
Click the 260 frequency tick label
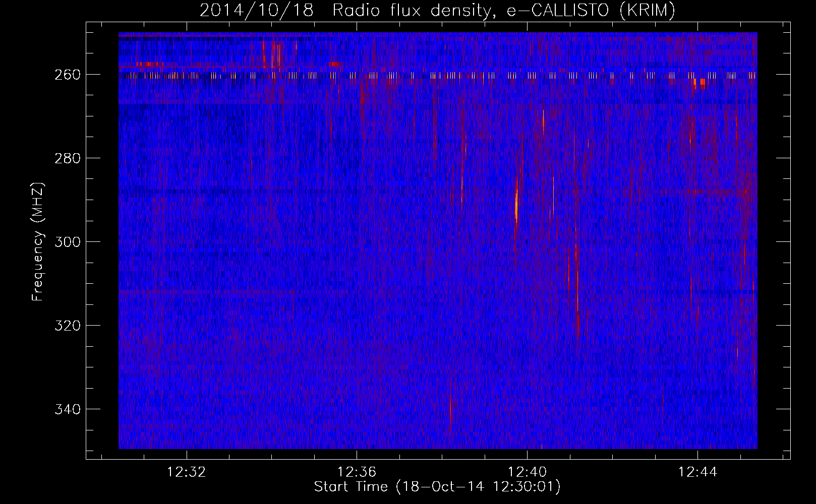pyautogui.click(x=67, y=75)
